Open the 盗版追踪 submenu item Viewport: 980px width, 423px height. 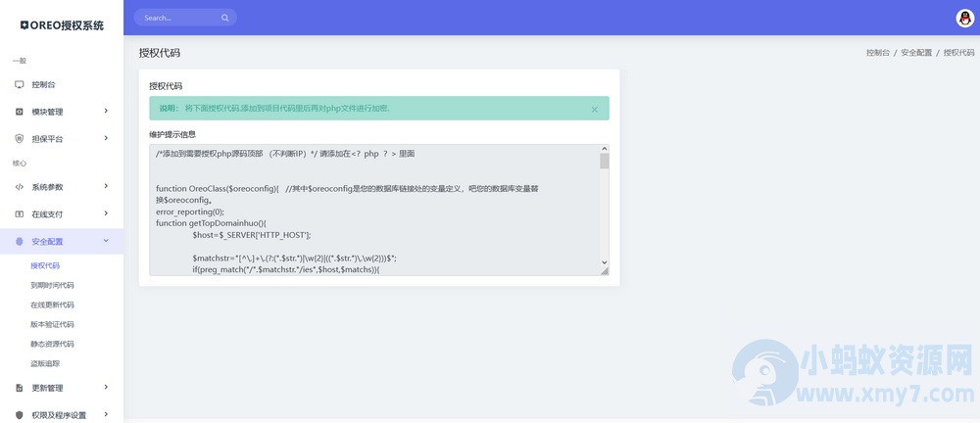[45, 363]
